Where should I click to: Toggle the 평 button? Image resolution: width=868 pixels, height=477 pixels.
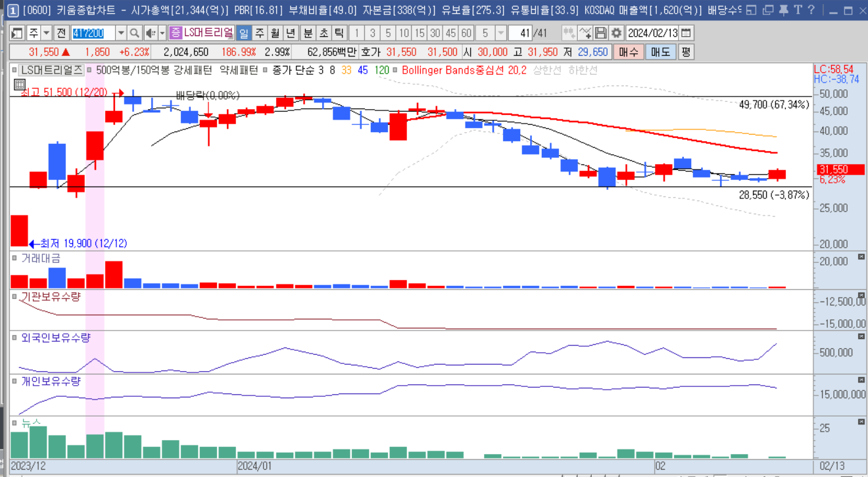tap(686, 52)
